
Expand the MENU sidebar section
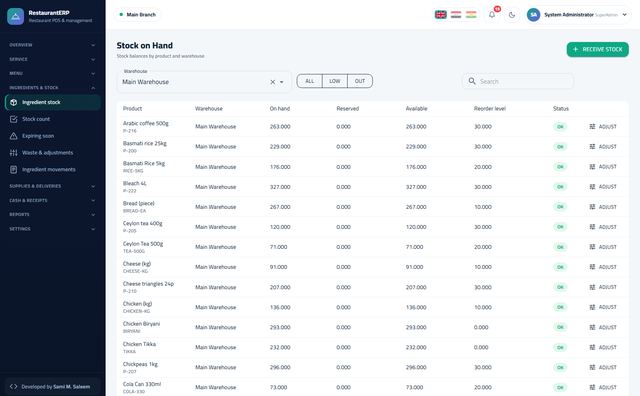click(52, 73)
